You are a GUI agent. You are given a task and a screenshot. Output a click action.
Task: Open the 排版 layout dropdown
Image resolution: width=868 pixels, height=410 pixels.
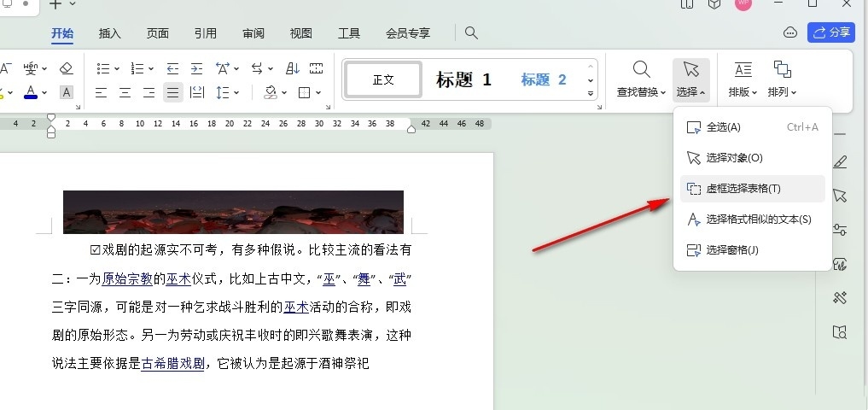tap(743, 79)
